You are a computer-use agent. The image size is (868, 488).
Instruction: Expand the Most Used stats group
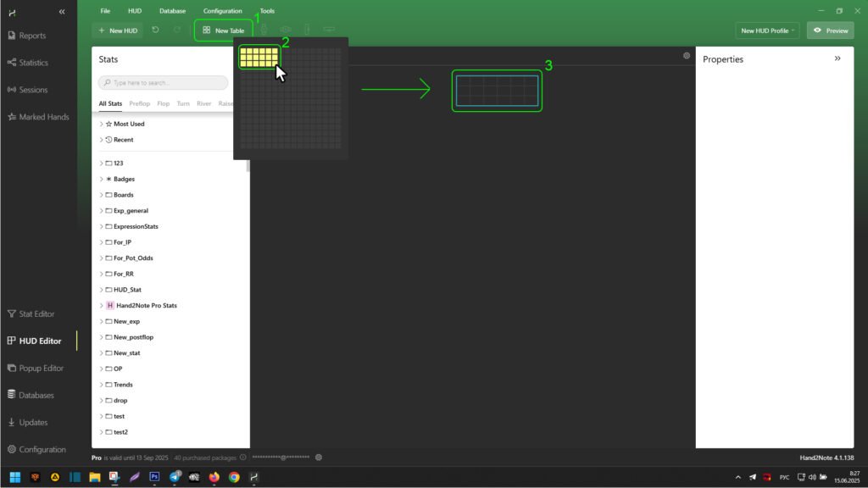click(x=102, y=124)
